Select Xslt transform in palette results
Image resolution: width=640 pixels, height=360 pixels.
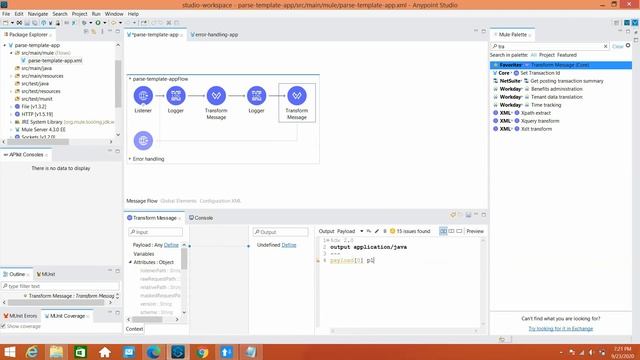[x=536, y=129]
